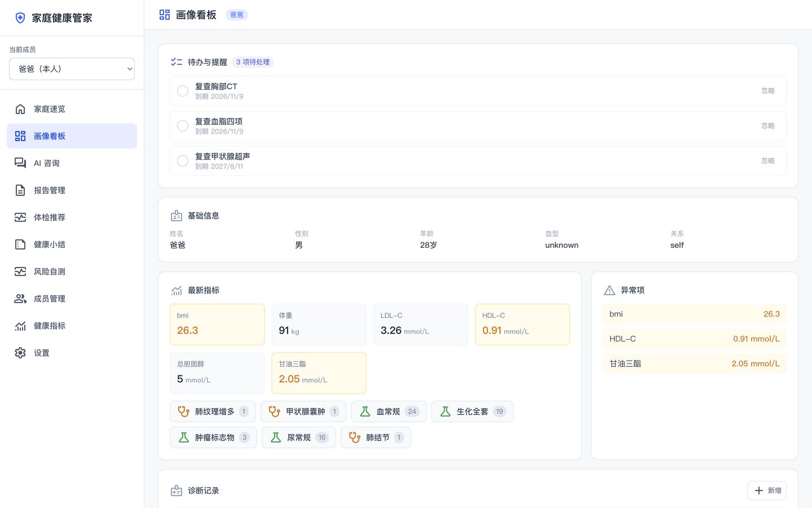Click the count badge 19 on 生化全套
Viewport: 812px width, 508px height.
[x=500, y=411]
